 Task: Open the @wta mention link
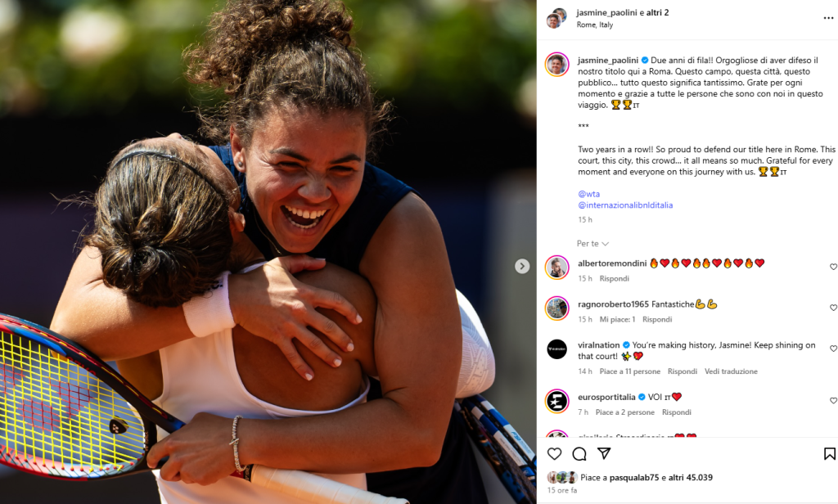coord(589,194)
